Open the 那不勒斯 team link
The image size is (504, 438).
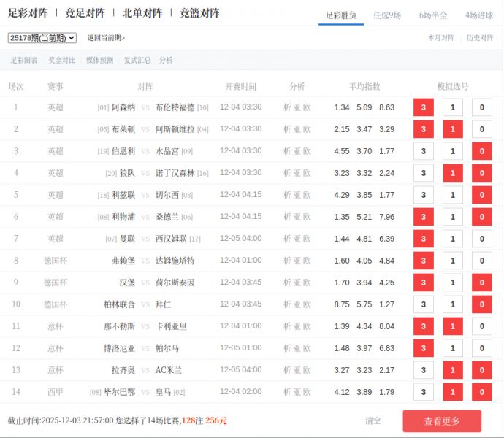click(119, 326)
